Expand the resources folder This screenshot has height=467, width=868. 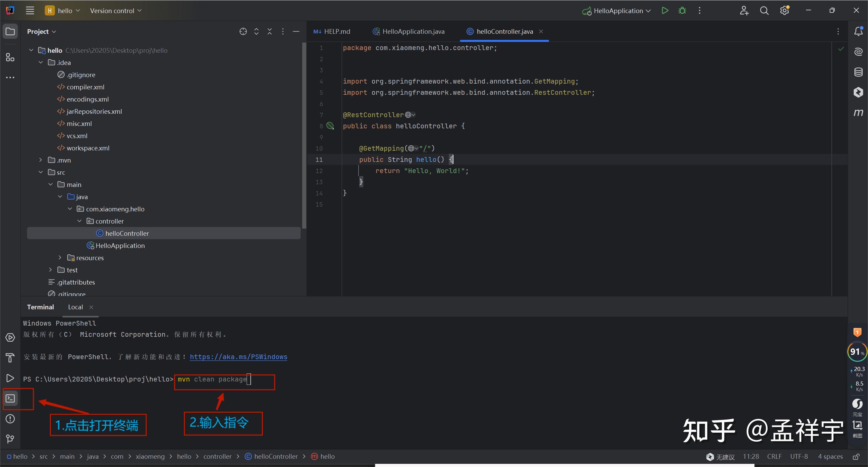(60, 258)
